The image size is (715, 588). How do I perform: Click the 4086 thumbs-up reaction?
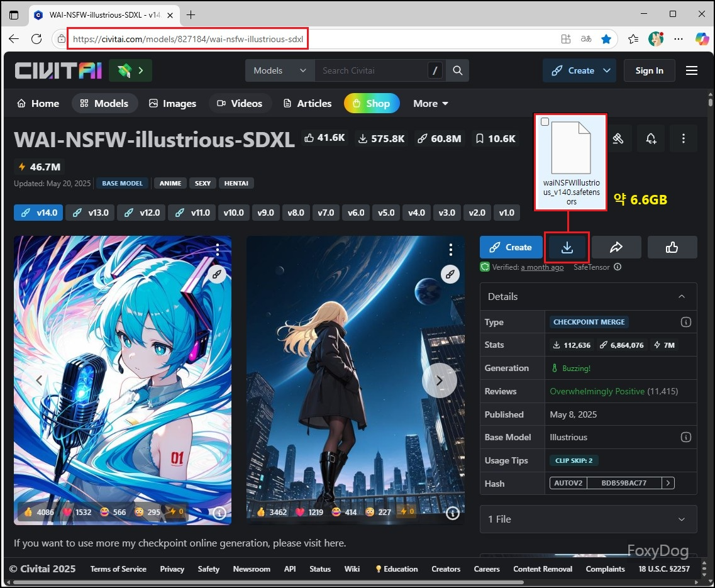[x=39, y=513]
